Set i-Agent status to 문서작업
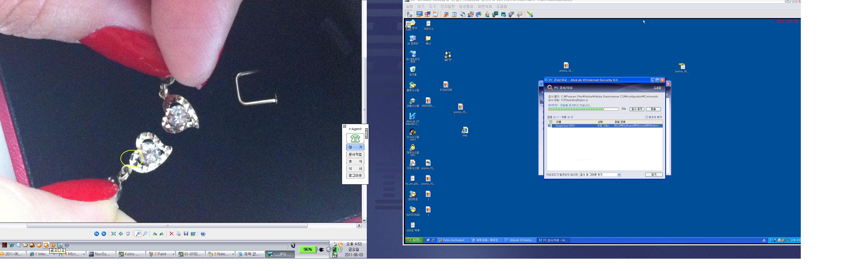Screen dimensions: 868x271 [355, 154]
